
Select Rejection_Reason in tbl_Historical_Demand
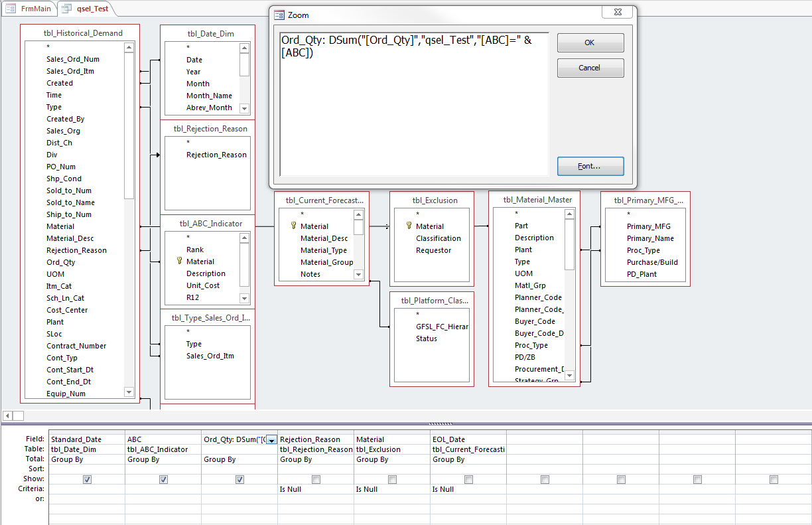(76, 250)
